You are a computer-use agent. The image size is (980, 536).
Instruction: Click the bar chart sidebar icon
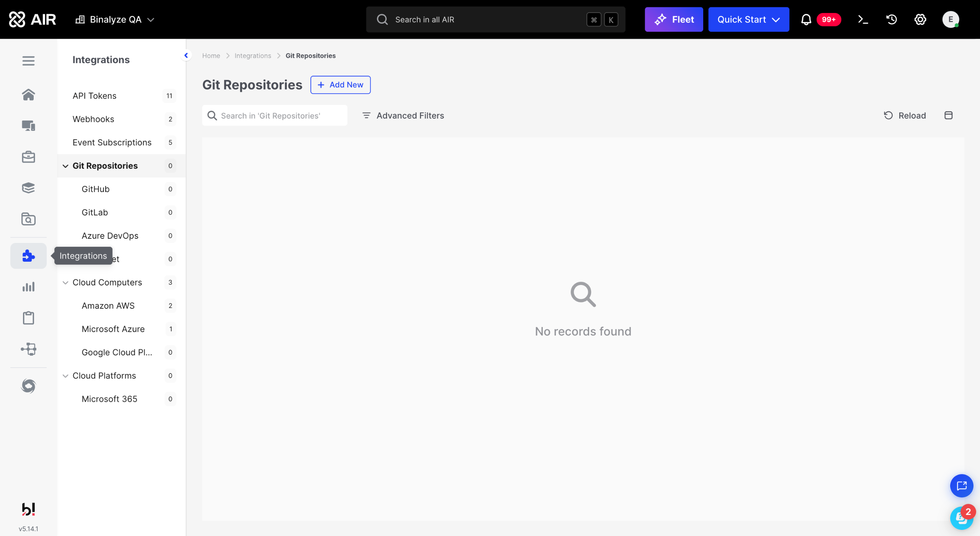click(28, 287)
